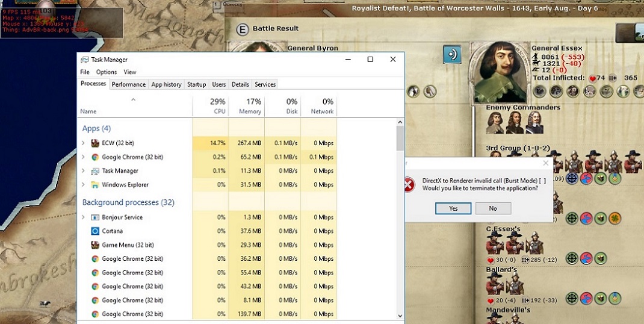The width and height of the screenshot is (644, 324).
Task: Open the View menu
Action: (130, 72)
